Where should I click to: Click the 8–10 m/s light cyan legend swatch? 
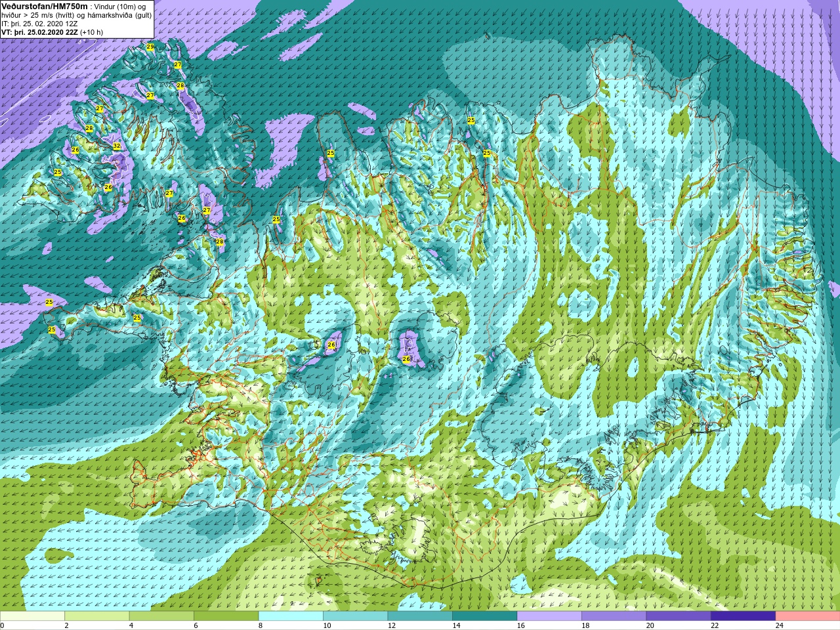[x=291, y=616]
